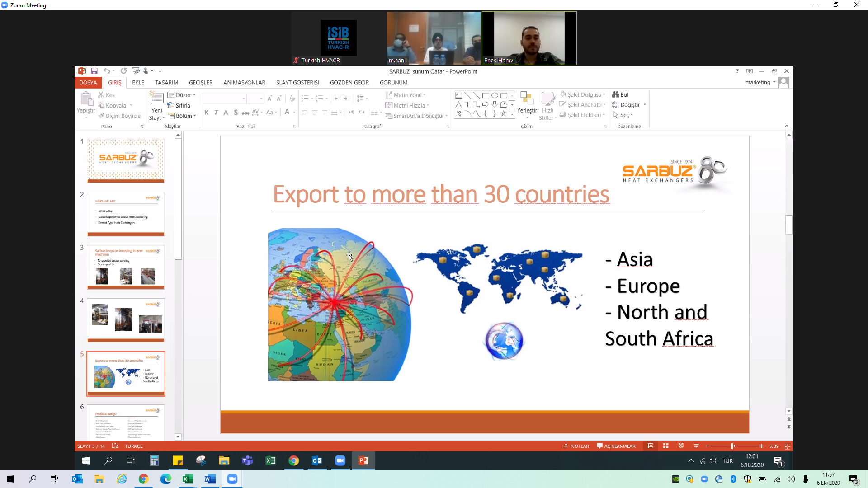Click the PowerPoint help question mark
This screenshot has width=868, height=488.
pos(737,71)
